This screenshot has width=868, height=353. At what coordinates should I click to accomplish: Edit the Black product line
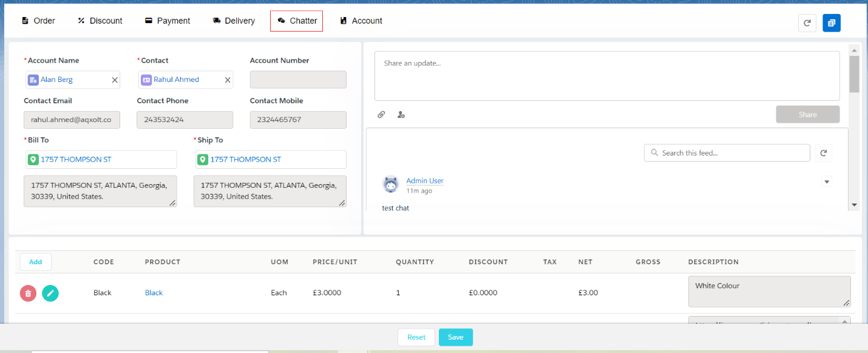[50, 293]
